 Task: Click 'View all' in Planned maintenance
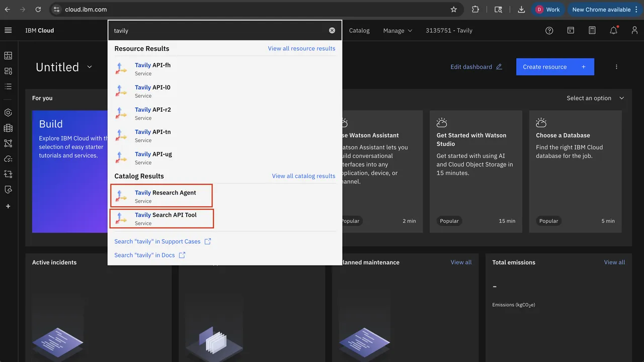pyautogui.click(x=461, y=262)
